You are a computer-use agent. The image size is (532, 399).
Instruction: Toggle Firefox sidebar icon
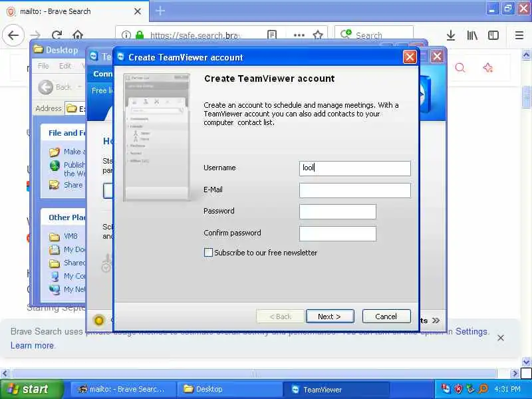493,35
